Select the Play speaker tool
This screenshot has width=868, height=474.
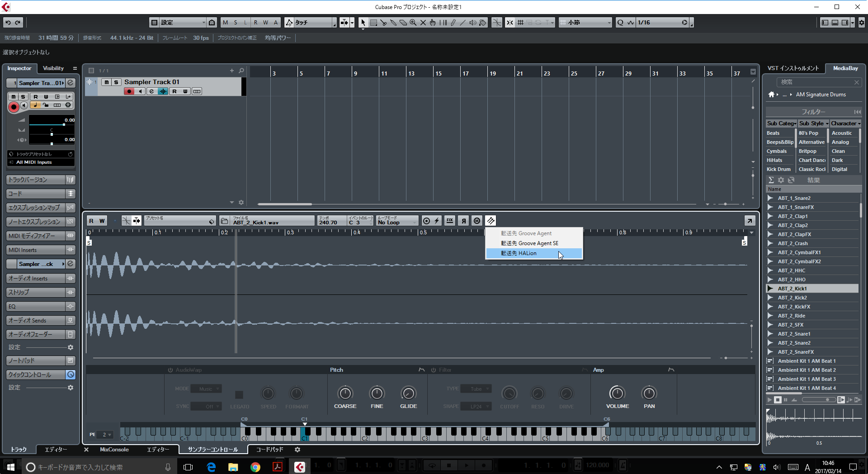[x=472, y=22]
